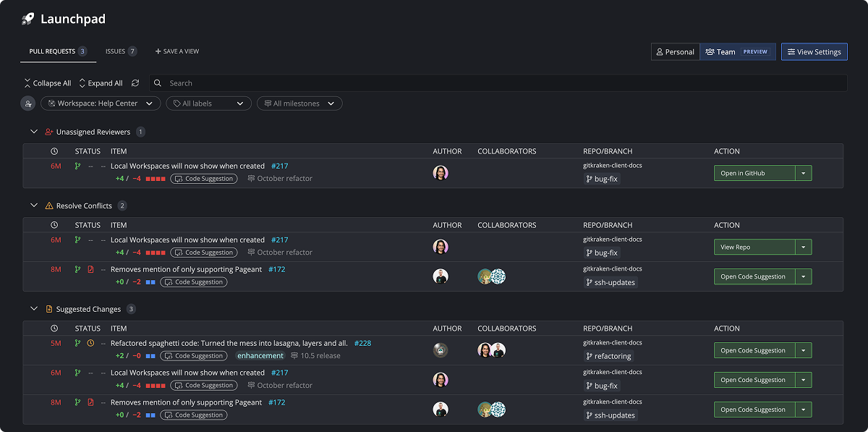Click ssh-updates branch in Resolve Conflicts section

(x=610, y=282)
